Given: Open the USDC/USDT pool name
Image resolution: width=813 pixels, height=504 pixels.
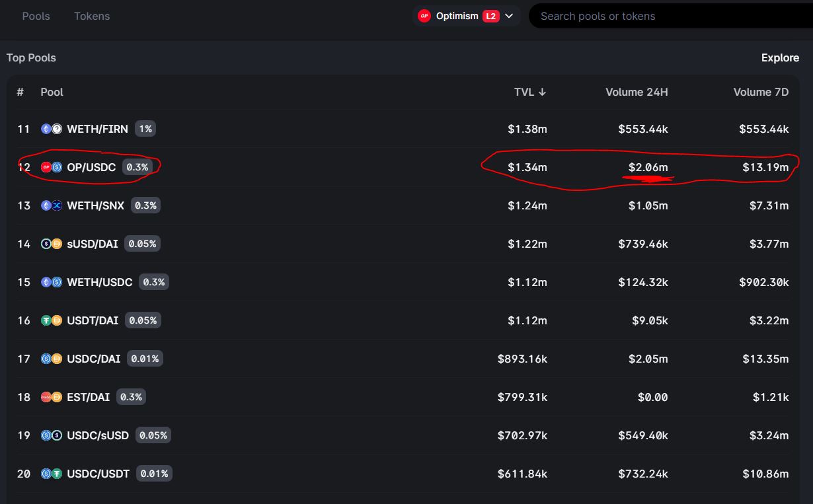Looking at the screenshot, I should [98, 474].
